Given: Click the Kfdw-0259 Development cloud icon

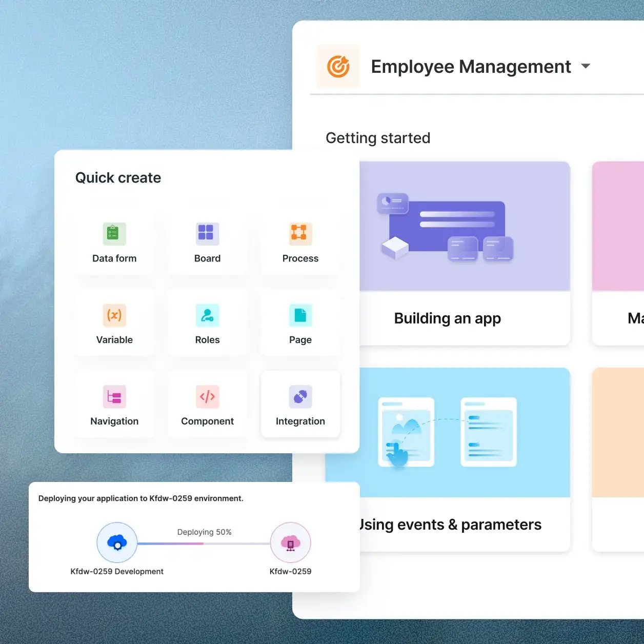Looking at the screenshot, I should click(x=117, y=542).
